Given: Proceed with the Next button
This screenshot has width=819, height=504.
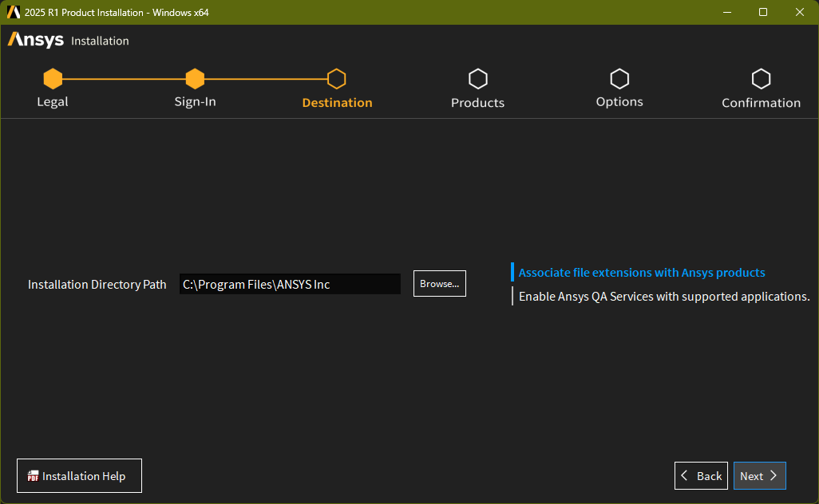Looking at the screenshot, I should tap(759, 476).
